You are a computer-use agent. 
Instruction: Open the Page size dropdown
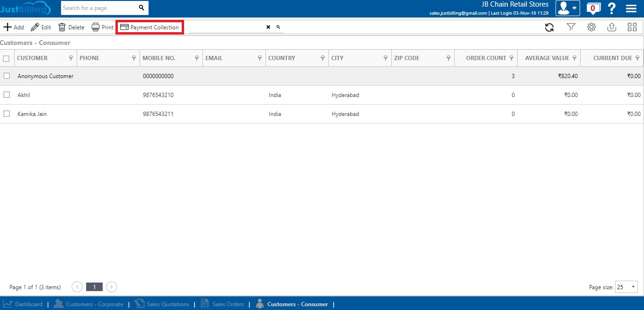pos(626,287)
